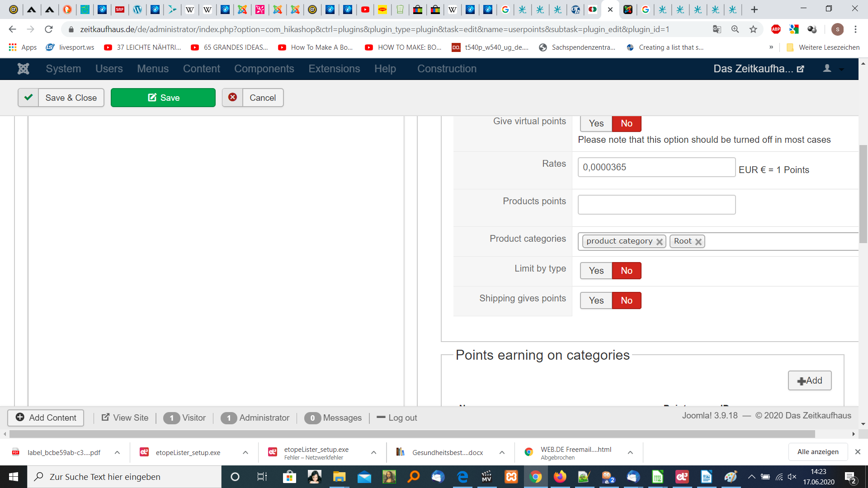868x488 pixels.
Task: Click Add in Points earning on categories
Action: click(x=809, y=380)
